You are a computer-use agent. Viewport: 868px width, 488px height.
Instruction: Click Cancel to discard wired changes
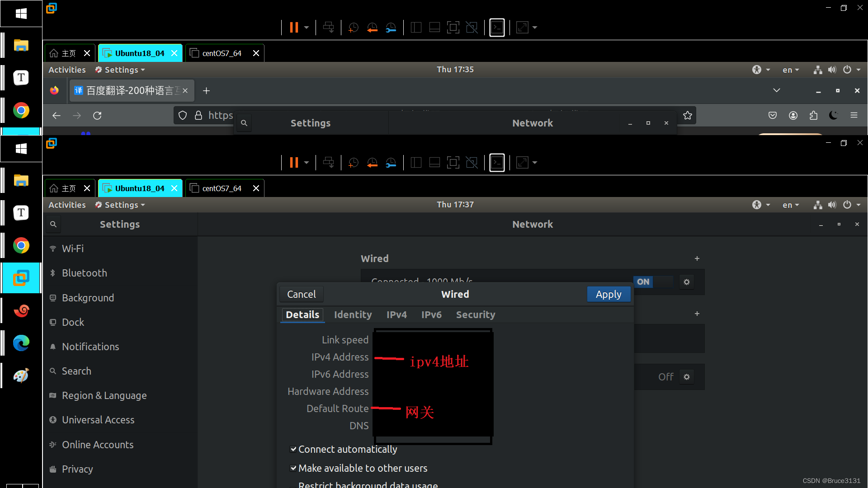click(301, 294)
